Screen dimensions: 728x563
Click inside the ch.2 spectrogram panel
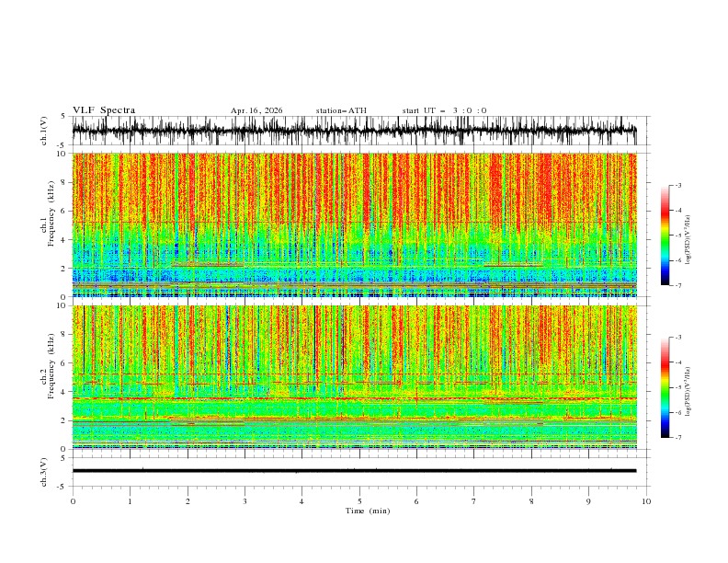[x=354, y=377]
